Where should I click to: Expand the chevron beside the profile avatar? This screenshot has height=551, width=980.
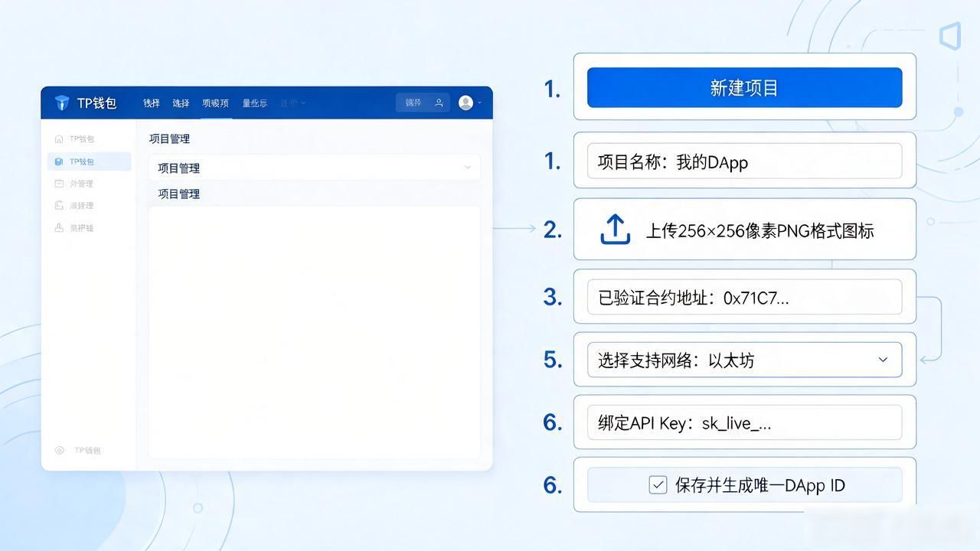[x=480, y=103]
